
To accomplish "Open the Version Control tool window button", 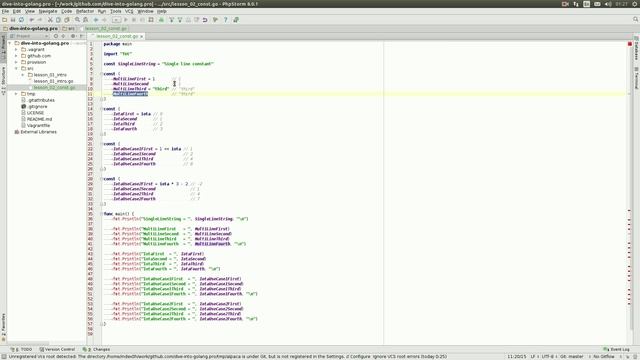I will pyautogui.click(x=57, y=349).
